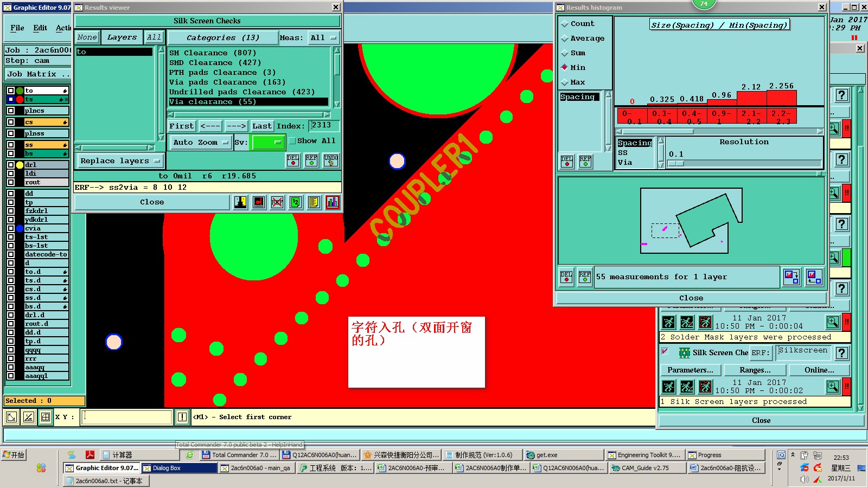Select the Count radio option
Viewport: 868px width, 488px height.
pyautogui.click(x=578, y=24)
